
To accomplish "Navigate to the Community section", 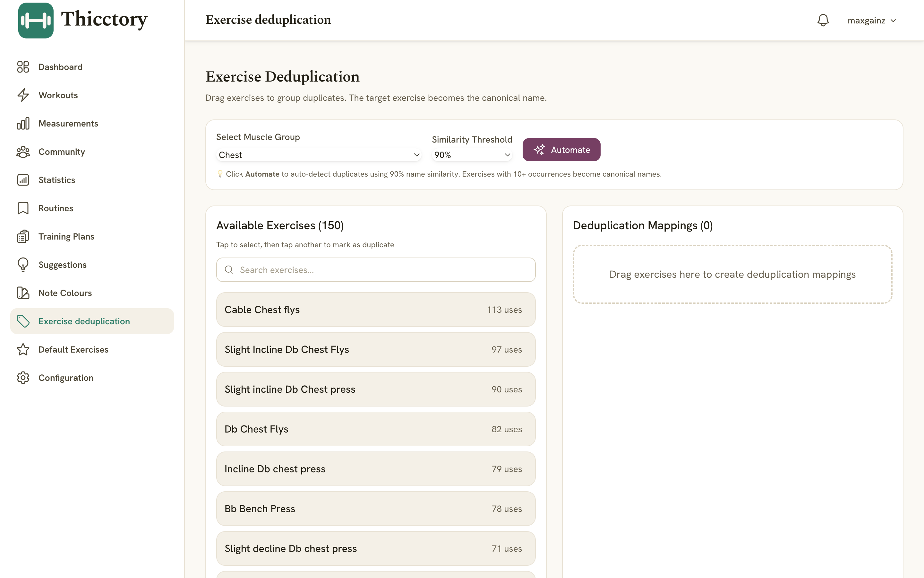I will coord(92,152).
